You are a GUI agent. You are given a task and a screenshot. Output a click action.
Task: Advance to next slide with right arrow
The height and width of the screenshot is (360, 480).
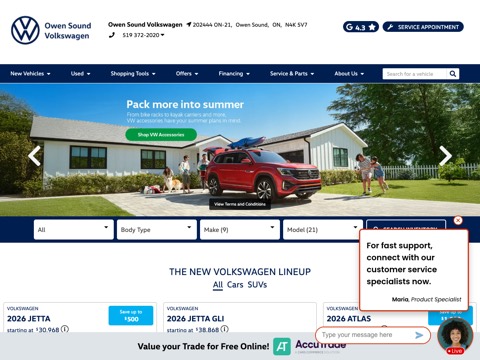click(445, 156)
